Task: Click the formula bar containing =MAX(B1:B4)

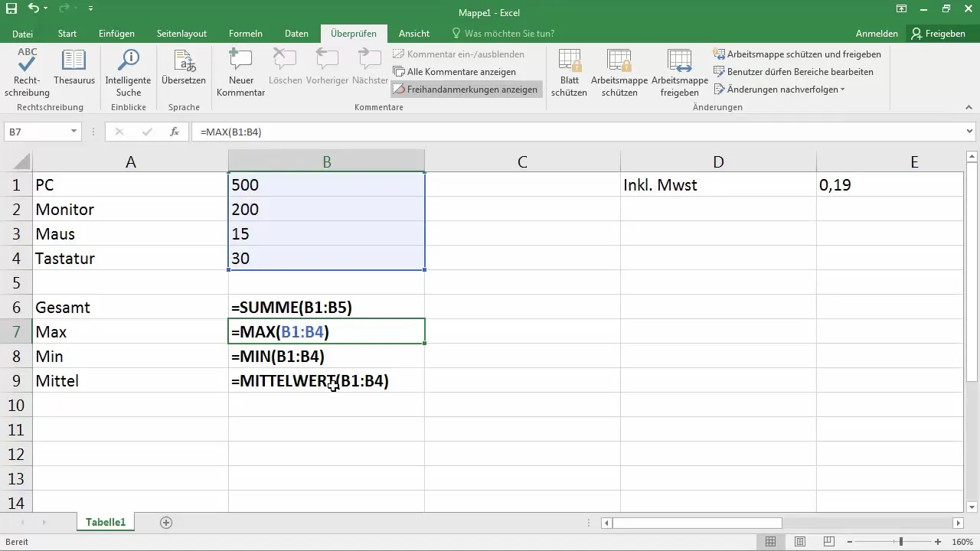Action: (x=576, y=132)
